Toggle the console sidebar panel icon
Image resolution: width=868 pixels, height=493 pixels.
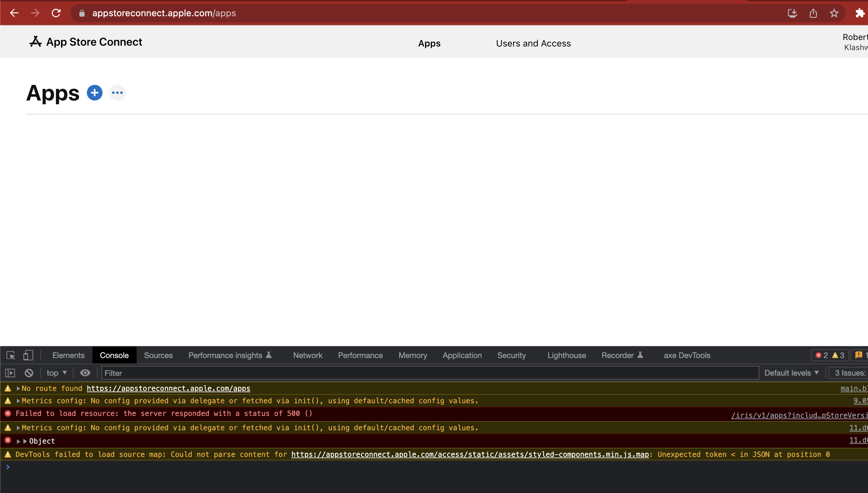pos(10,373)
